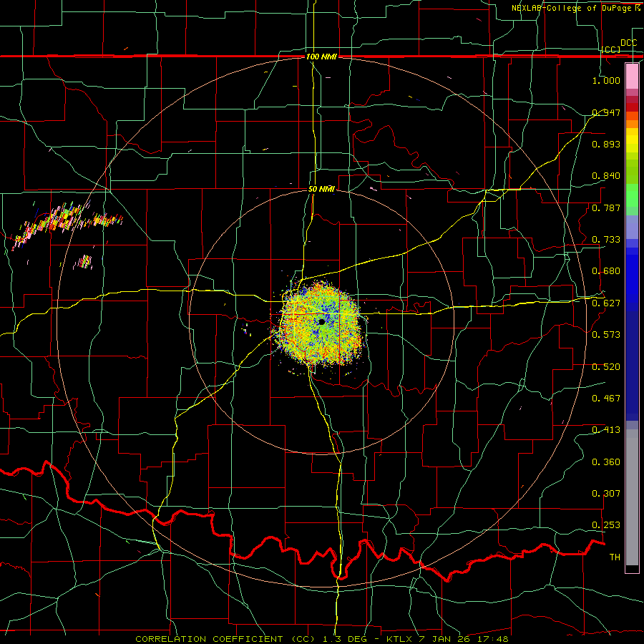Click the 0.787 scale value
The image size is (644, 644).
[x=606, y=208]
